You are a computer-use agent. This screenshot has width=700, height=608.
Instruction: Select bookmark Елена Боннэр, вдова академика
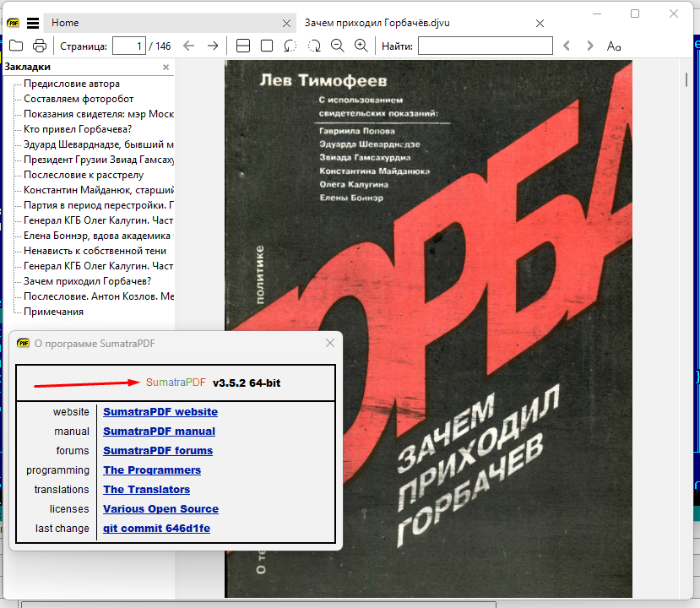click(99, 236)
